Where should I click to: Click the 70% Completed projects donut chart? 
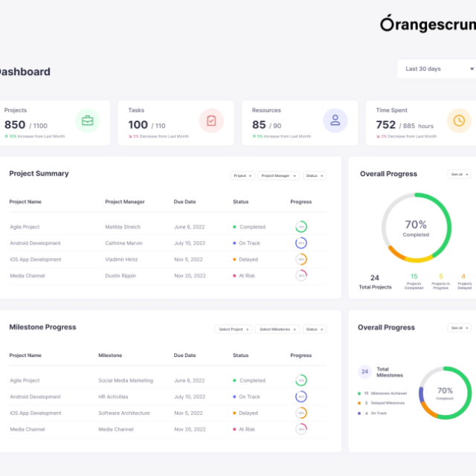[416, 228]
